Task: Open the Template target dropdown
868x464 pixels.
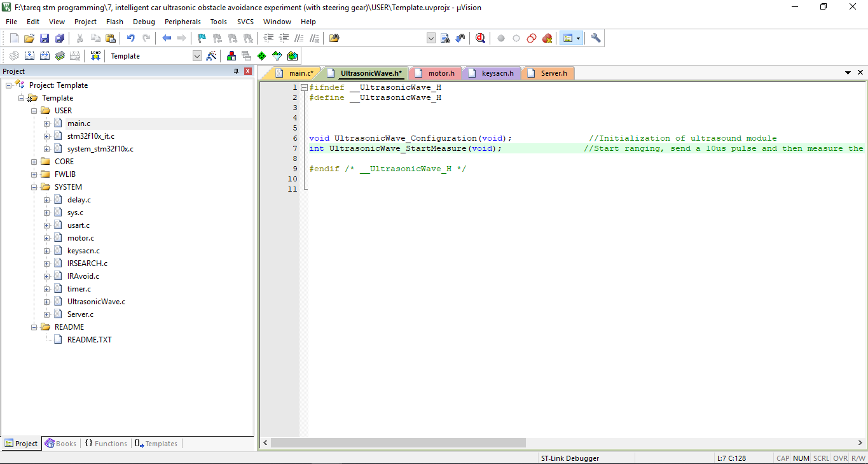Action: click(196, 56)
